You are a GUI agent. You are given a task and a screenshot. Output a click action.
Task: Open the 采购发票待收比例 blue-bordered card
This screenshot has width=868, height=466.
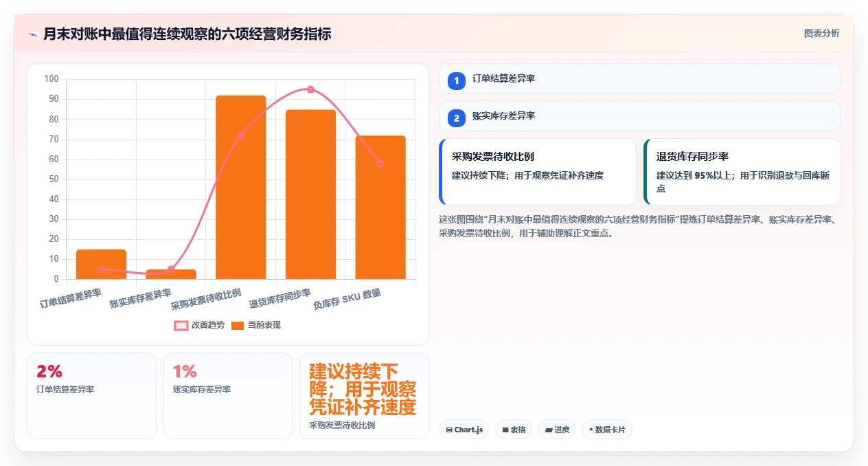click(538, 172)
